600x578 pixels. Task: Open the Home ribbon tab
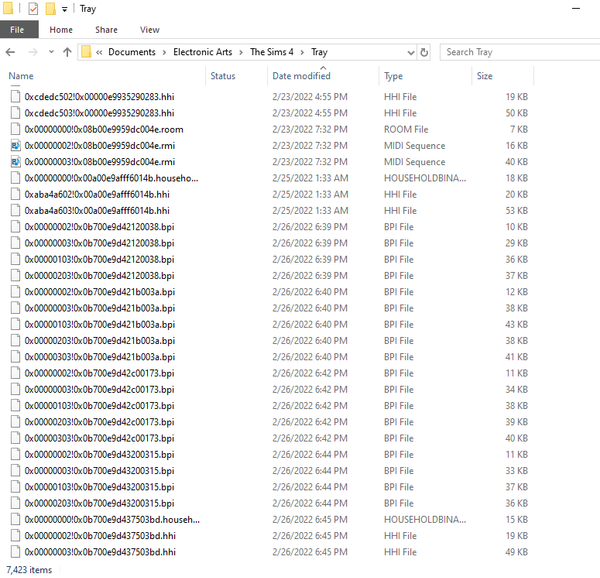click(61, 30)
